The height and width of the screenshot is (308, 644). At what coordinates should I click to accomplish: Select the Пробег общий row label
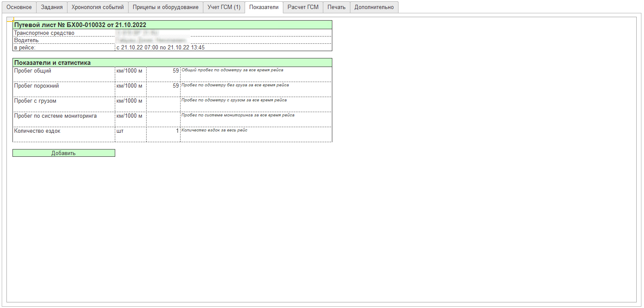pos(64,74)
